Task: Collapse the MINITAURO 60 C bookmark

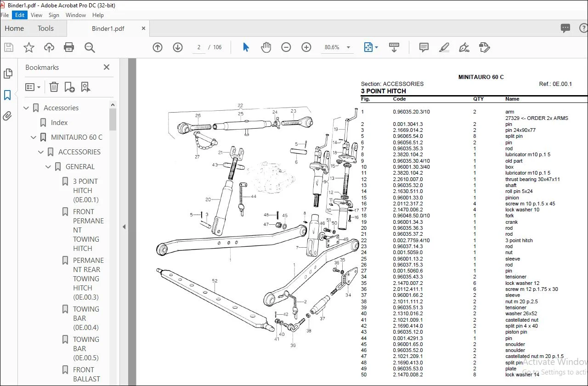Action: tap(34, 137)
